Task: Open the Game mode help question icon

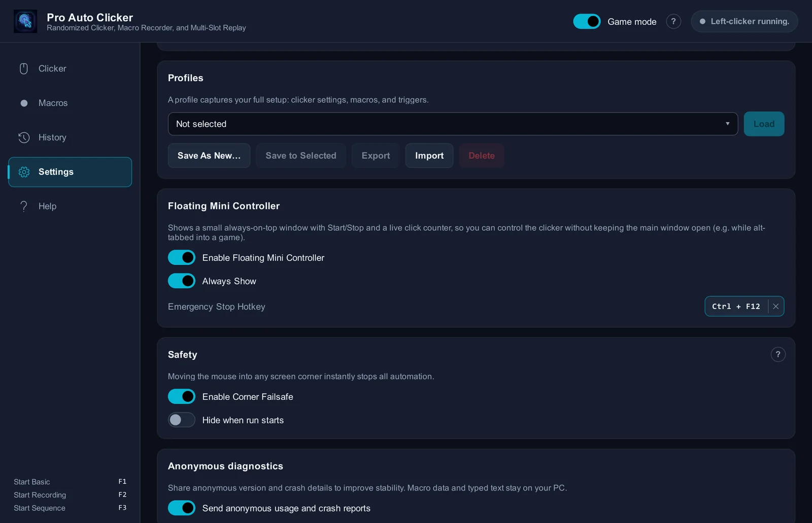Action: (673, 21)
